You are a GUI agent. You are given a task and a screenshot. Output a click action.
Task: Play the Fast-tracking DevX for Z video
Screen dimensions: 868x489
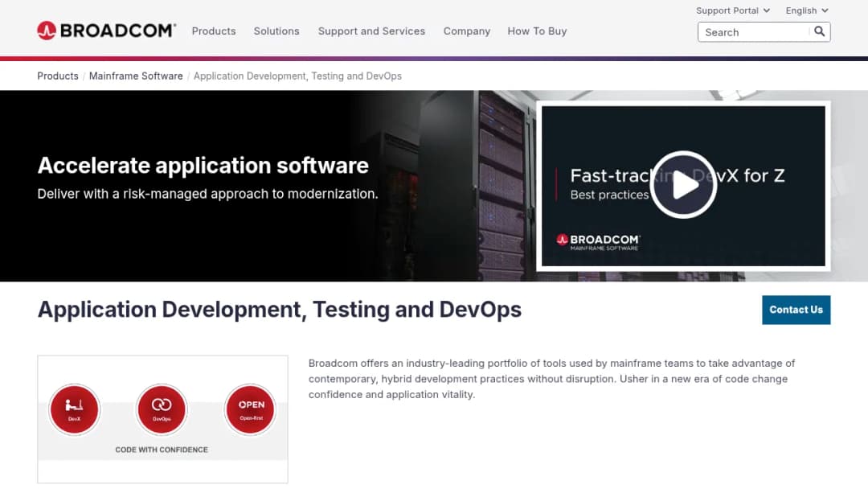pos(683,185)
